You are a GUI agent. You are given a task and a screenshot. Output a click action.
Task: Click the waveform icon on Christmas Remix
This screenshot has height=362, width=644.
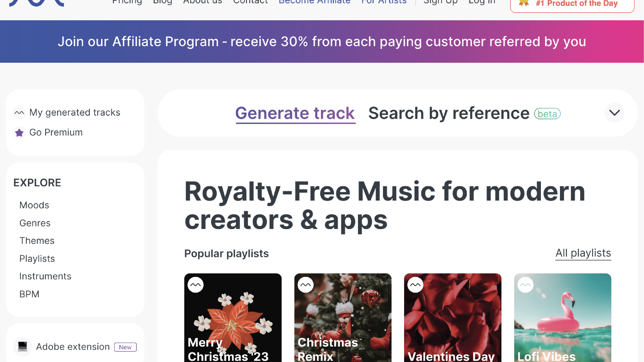pyautogui.click(x=306, y=285)
